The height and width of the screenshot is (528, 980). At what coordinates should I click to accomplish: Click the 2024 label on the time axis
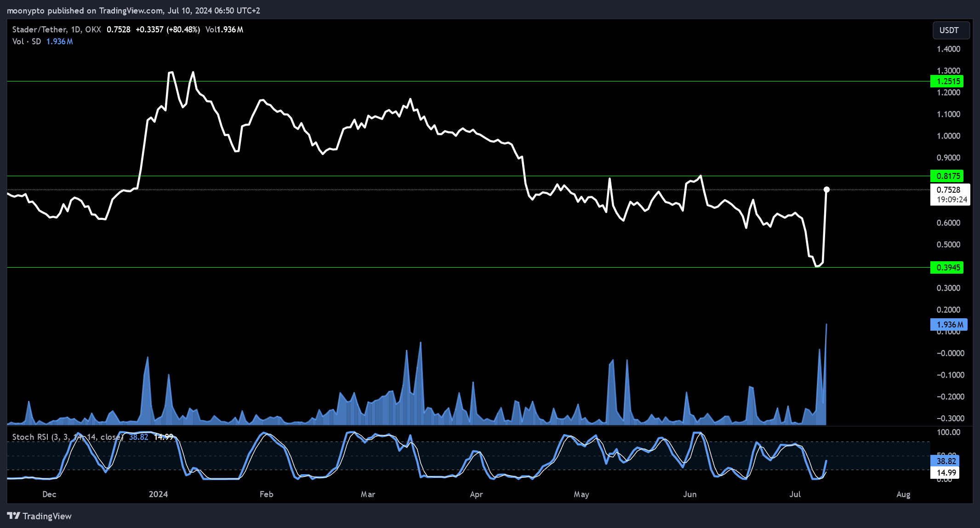(x=158, y=494)
